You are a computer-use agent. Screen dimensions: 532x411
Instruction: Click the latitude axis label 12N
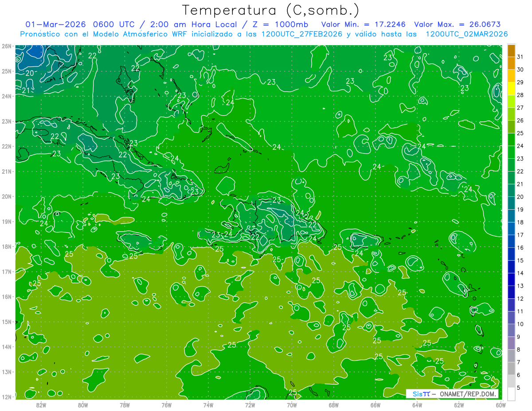tap(7, 397)
